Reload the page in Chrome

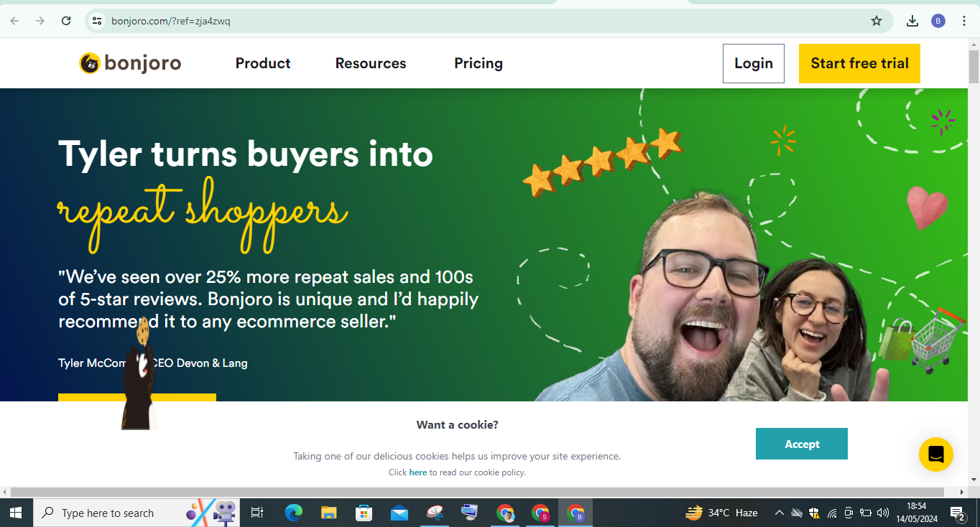click(66, 21)
